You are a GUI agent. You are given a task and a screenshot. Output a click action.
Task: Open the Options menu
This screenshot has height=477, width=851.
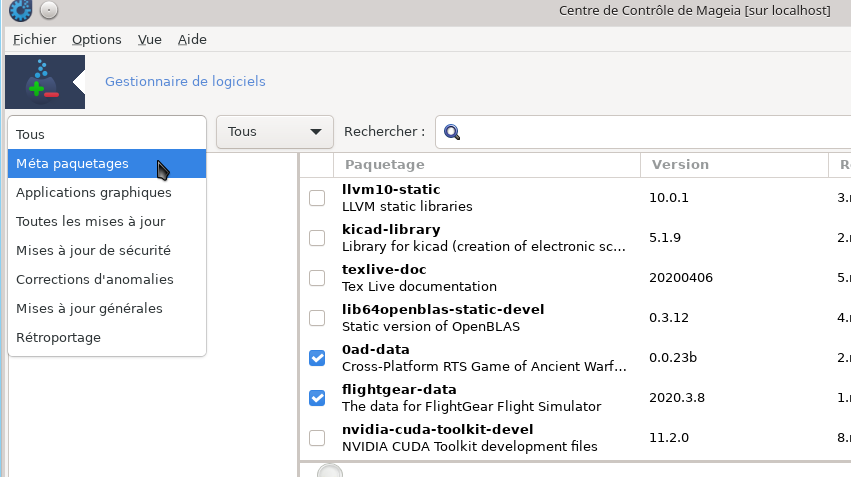[x=97, y=40]
